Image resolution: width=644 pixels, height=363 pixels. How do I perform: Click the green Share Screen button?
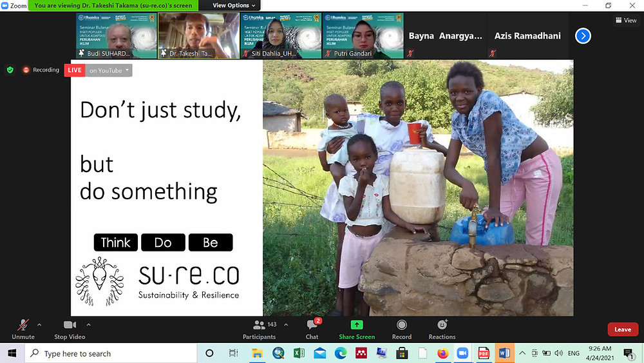click(x=357, y=329)
